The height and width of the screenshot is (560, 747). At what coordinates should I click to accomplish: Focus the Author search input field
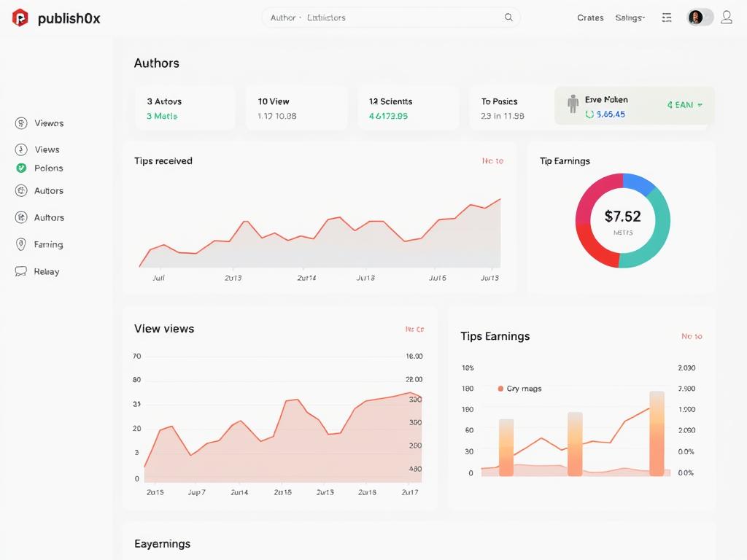[379, 17]
